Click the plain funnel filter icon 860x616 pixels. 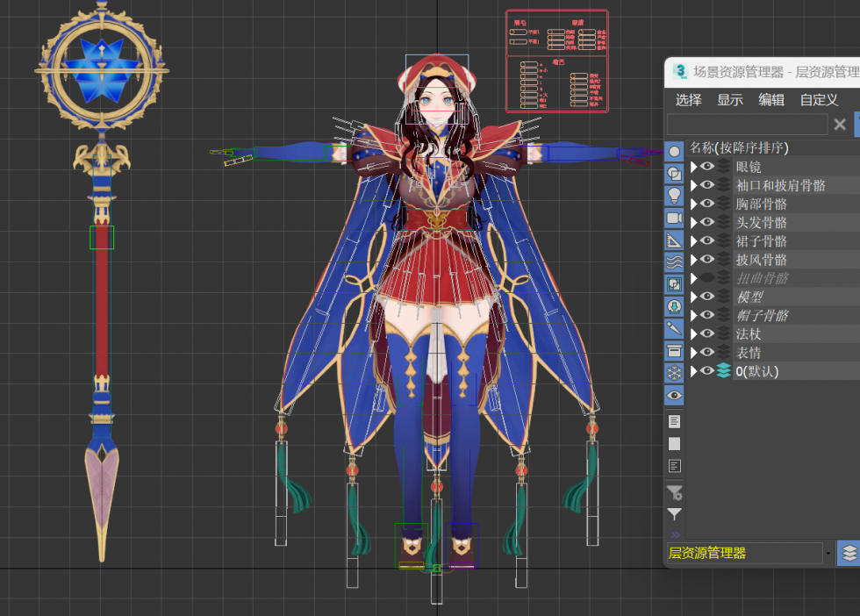click(x=674, y=514)
